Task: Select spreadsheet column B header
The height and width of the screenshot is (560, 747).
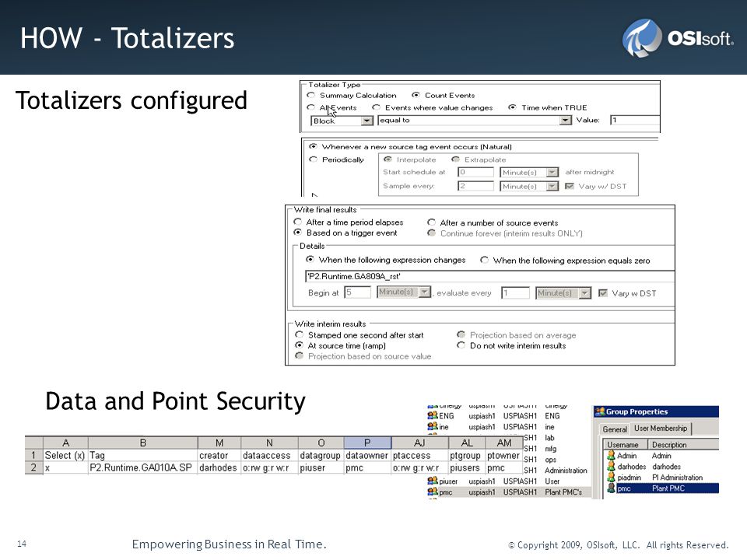Action: click(143, 443)
